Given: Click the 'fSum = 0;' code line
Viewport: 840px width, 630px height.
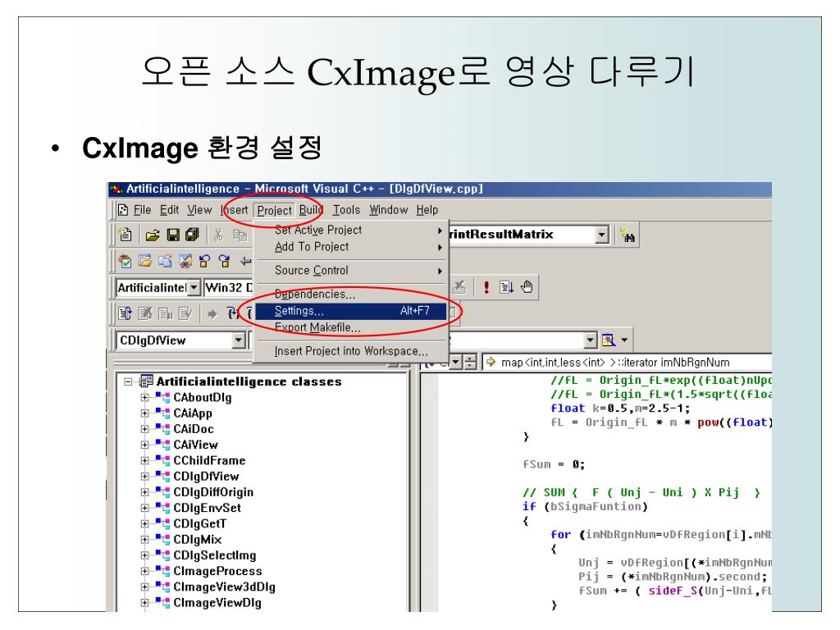Looking at the screenshot, I should 554,464.
